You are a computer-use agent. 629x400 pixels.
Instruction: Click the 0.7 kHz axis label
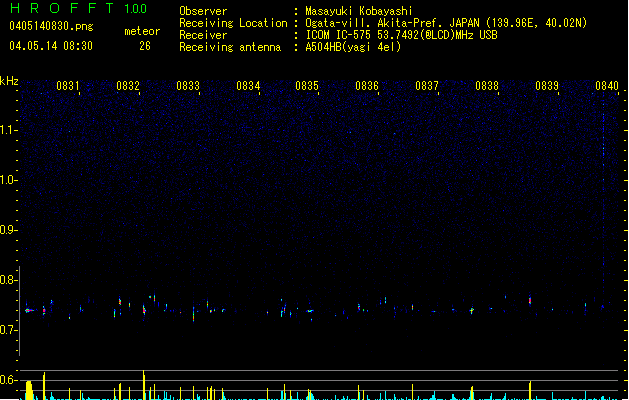pos(8,330)
